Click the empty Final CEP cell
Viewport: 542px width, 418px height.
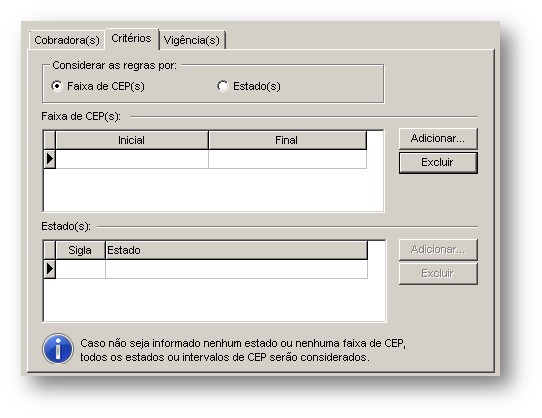click(x=287, y=159)
